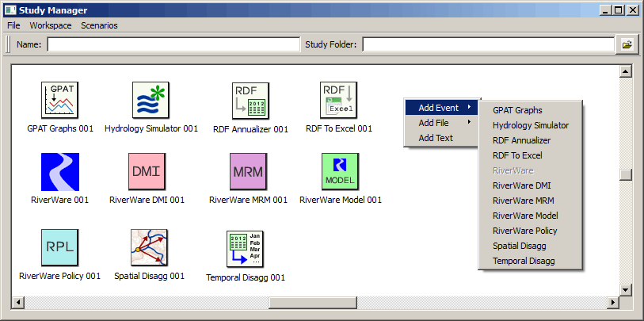Minimize the Study Manager window
644x321 pixels.
coord(605,10)
